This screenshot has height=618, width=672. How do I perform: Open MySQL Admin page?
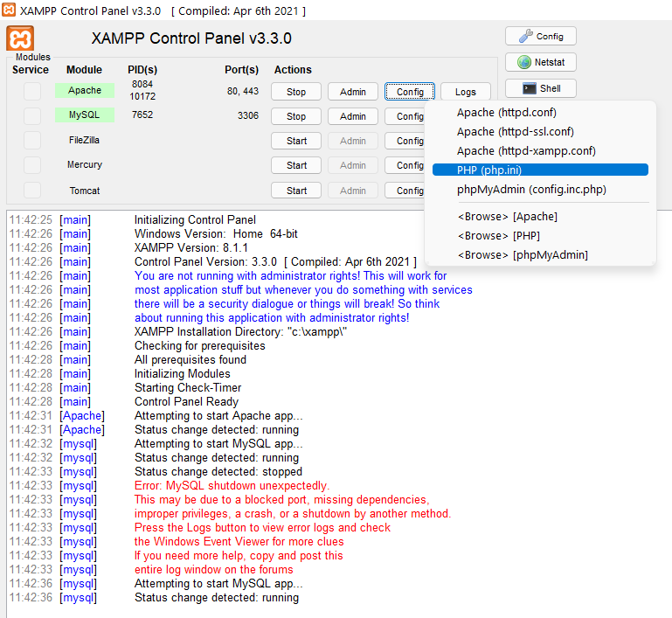[x=353, y=116]
